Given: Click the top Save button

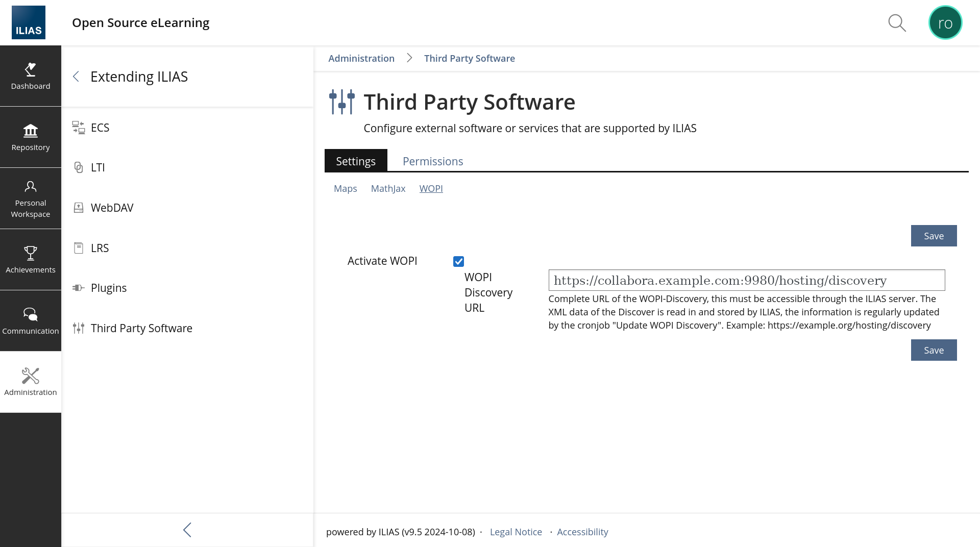Looking at the screenshot, I should click(x=933, y=236).
